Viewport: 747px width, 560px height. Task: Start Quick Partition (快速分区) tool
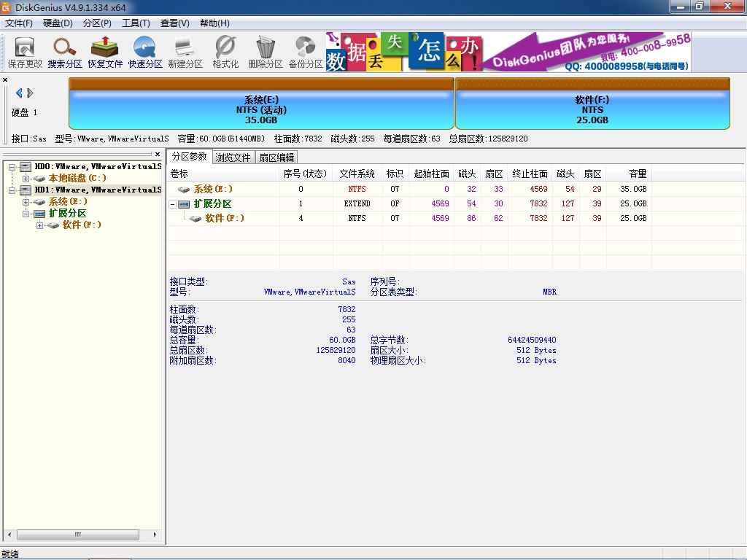145,52
